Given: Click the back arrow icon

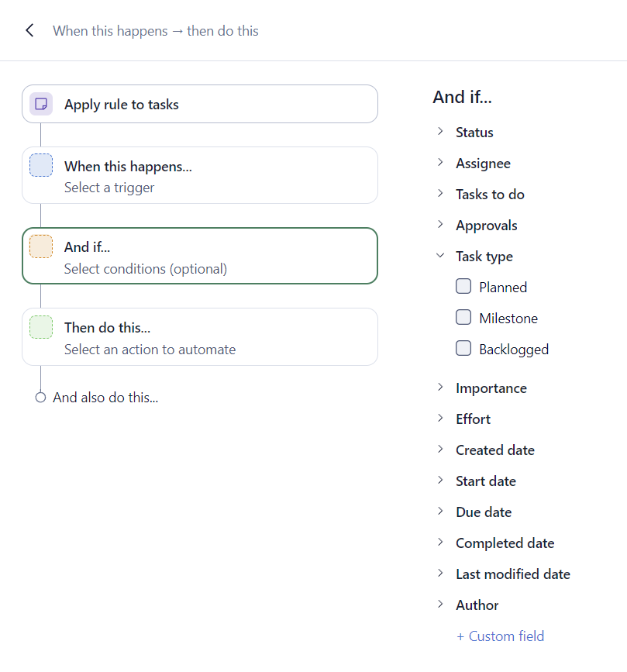Looking at the screenshot, I should tap(29, 31).
